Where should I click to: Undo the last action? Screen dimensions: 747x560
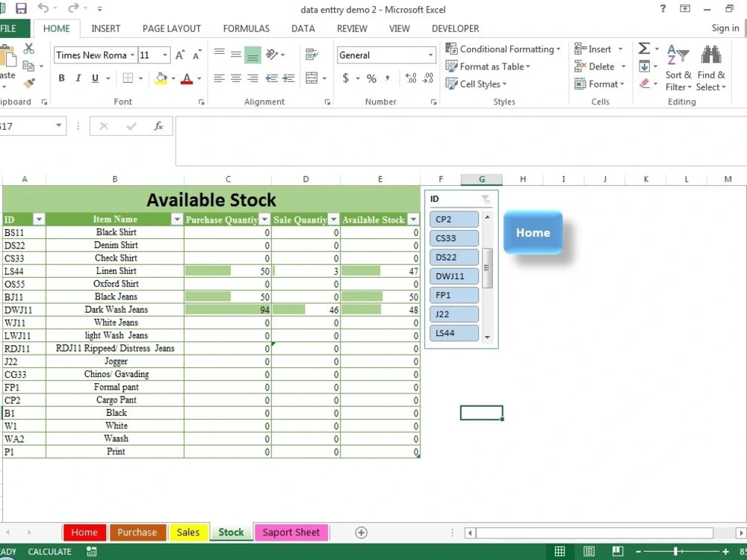click(x=43, y=8)
